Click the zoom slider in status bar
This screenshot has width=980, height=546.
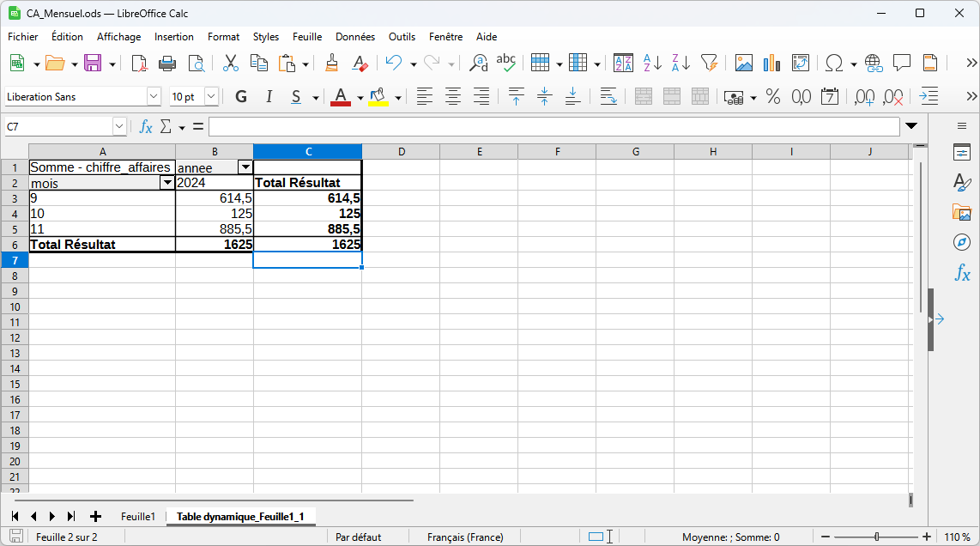(x=876, y=537)
